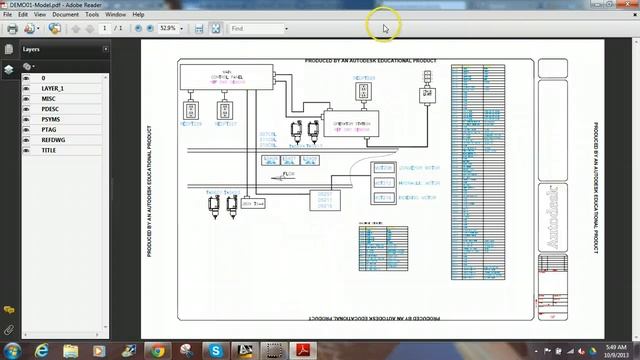Open the Collaborate toolbar icon
The height and width of the screenshot is (360, 640).
click(x=54, y=29)
